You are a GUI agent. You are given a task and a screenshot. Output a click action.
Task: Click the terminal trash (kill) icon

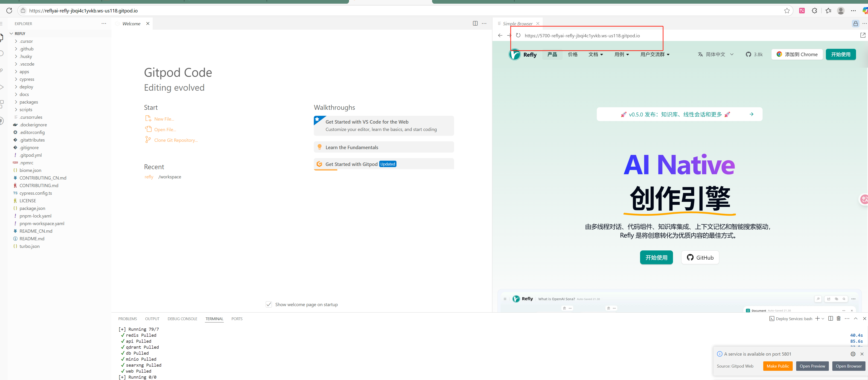[839, 319]
